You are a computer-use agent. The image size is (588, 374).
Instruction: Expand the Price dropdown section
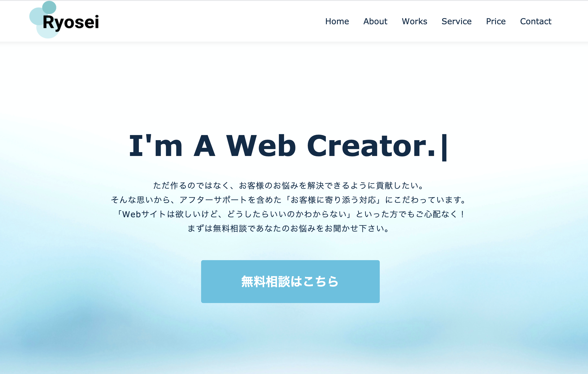point(495,21)
